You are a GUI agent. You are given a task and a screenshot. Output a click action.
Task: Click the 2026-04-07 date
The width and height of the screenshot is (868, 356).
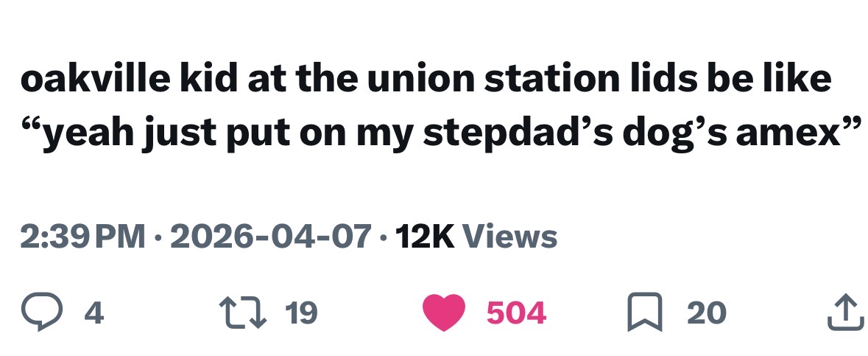(270, 237)
